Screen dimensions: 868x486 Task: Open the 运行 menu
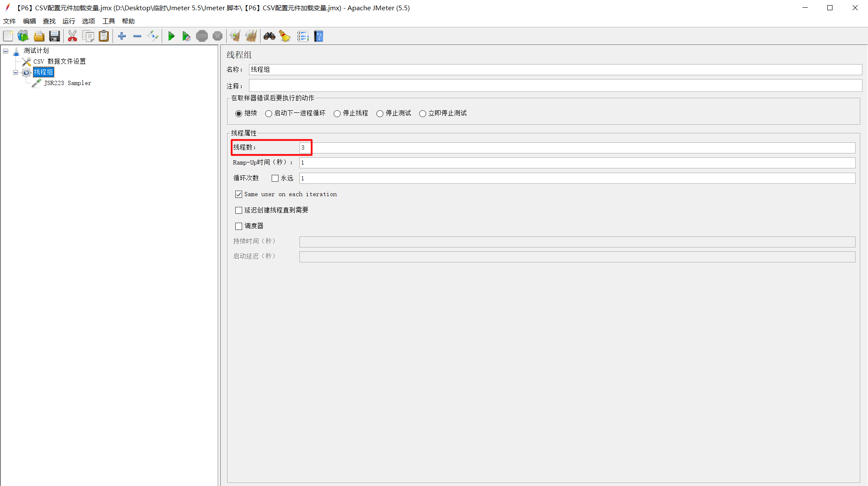pyautogui.click(x=69, y=21)
